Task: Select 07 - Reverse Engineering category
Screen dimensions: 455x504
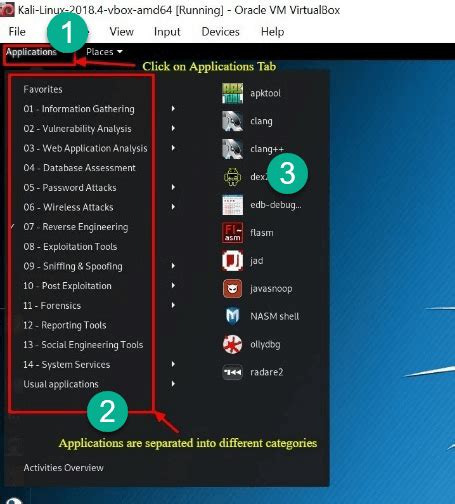Action: pos(76,227)
